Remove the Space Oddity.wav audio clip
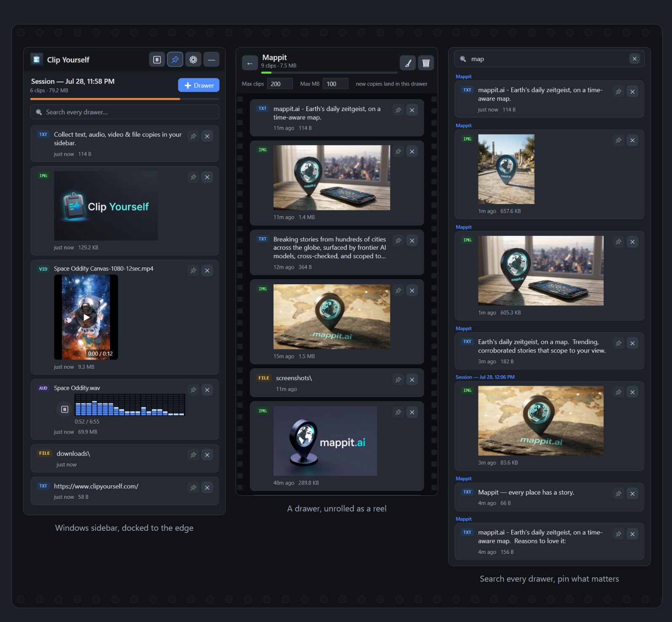Viewport: 672px width, 622px height. pyautogui.click(x=207, y=390)
